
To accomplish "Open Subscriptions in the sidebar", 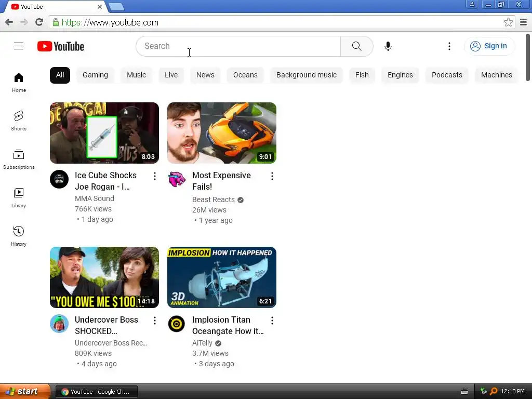I will (x=19, y=159).
